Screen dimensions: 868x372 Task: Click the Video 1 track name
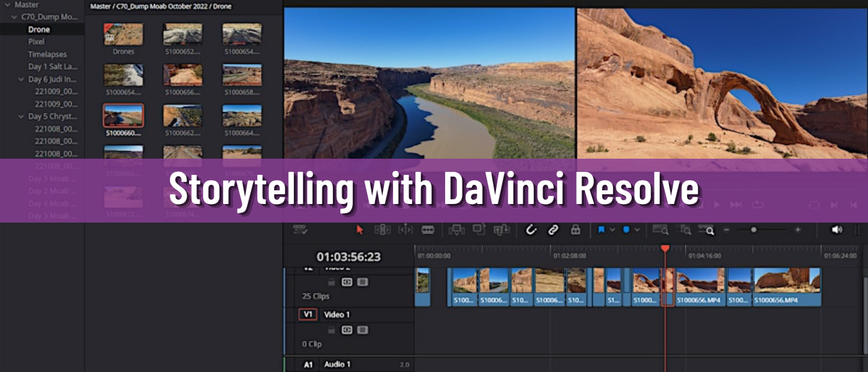[337, 314]
